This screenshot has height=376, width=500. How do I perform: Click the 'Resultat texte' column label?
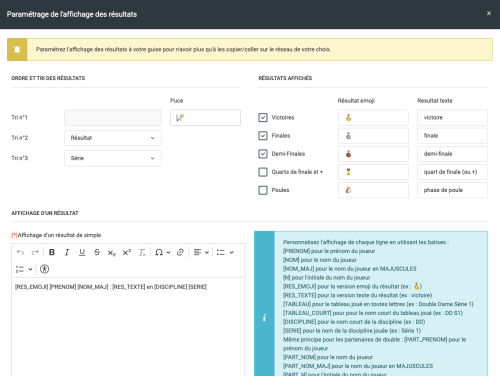coord(435,101)
